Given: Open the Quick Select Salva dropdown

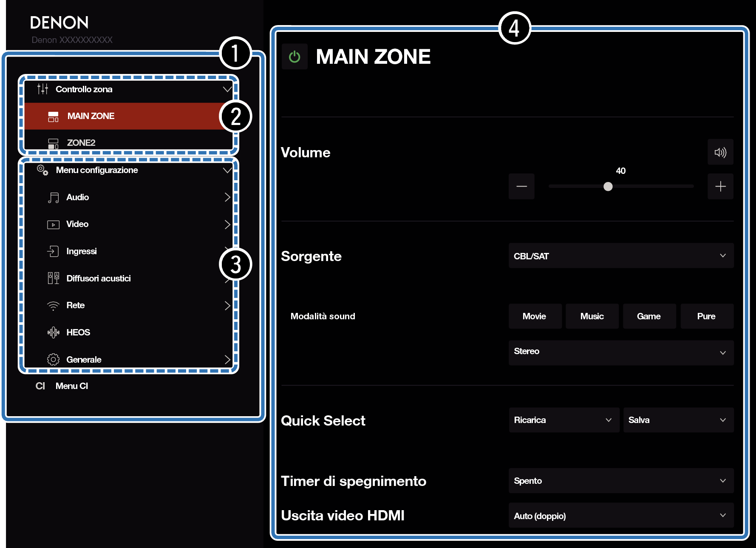Looking at the screenshot, I should pyautogui.click(x=678, y=420).
